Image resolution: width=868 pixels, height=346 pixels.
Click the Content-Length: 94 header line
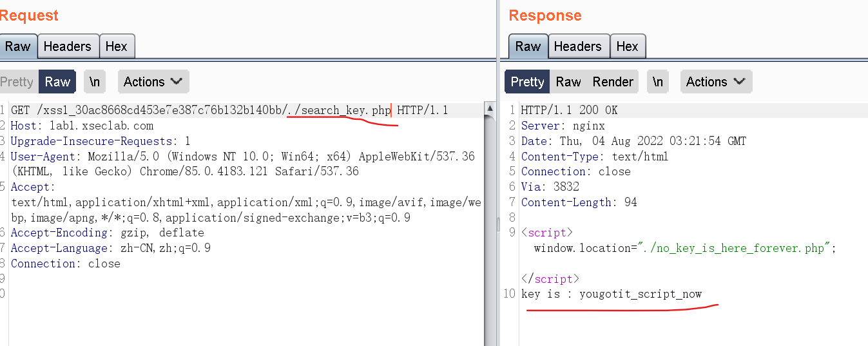point(579,202)
